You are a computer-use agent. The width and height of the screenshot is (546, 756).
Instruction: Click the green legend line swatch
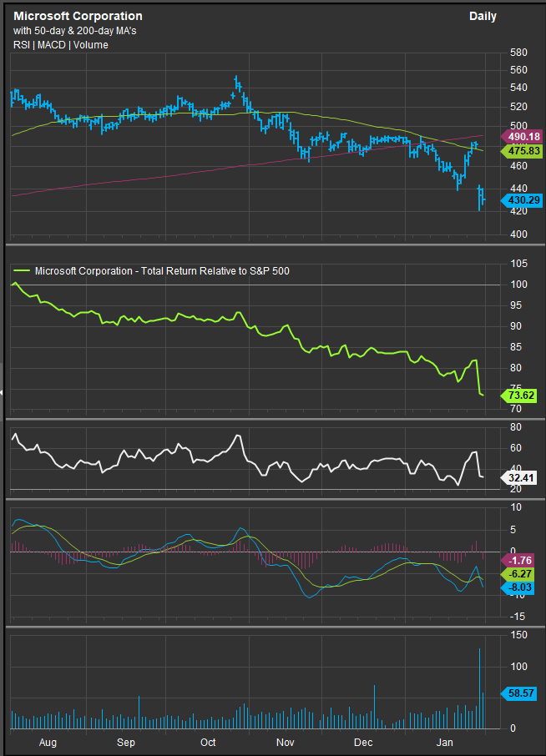(x=22, y=271)
